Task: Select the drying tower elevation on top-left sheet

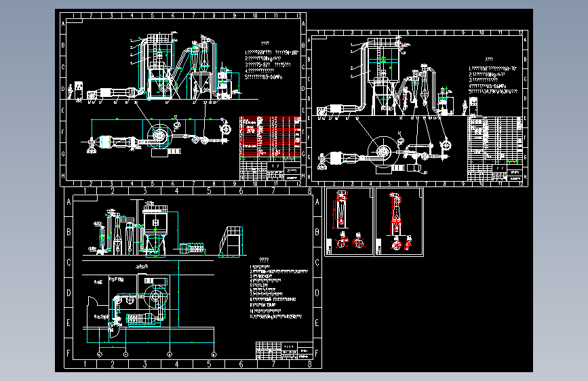Action: [159, 66]
